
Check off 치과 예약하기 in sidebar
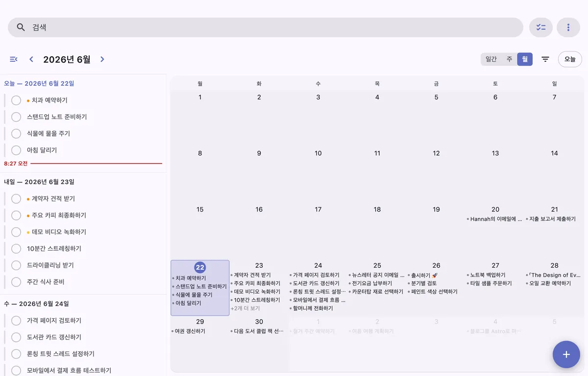[x=16, y=100]
